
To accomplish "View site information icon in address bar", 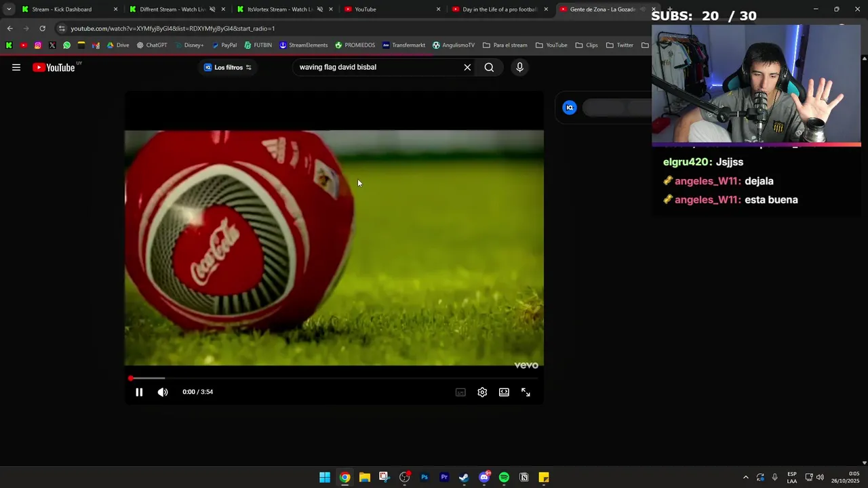I will [x=62, y=28].
